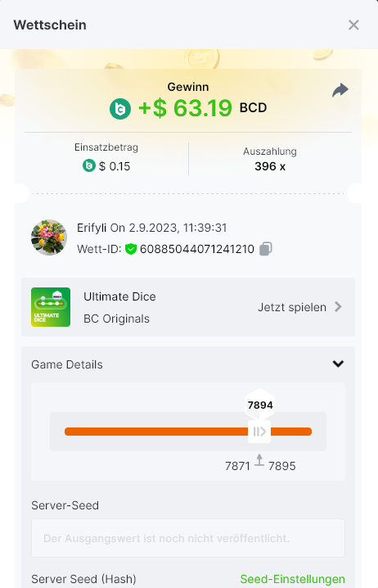Viewport: 378px width, 588px height.
Task: Click the Wett-ID number text
Action: (x=197, y=249)
